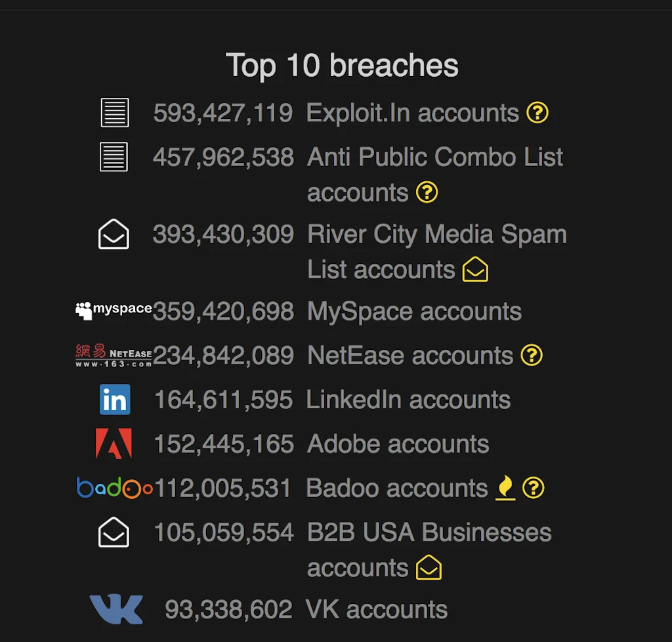
Task: Click the question mark next to Badoo accounts
Action: tap(534, 488)
